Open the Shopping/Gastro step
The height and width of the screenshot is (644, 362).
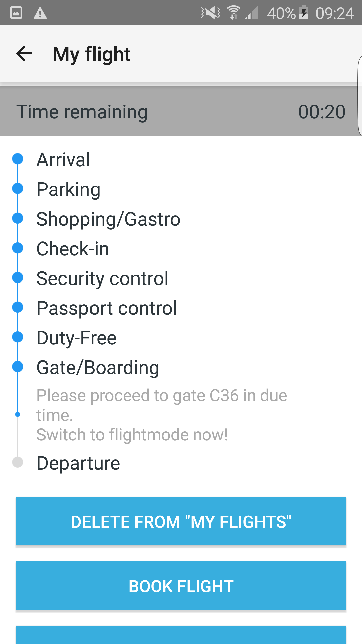tap(108, 219)
